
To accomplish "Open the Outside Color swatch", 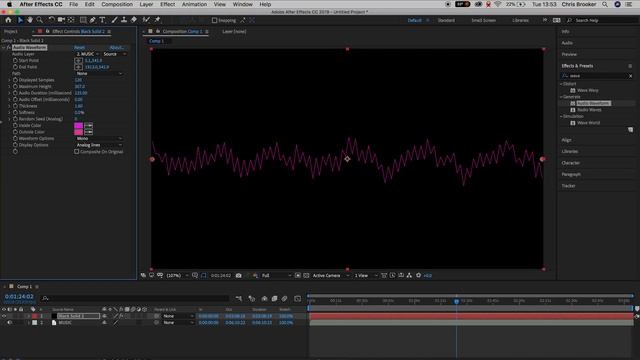I will tap(78, 132).
